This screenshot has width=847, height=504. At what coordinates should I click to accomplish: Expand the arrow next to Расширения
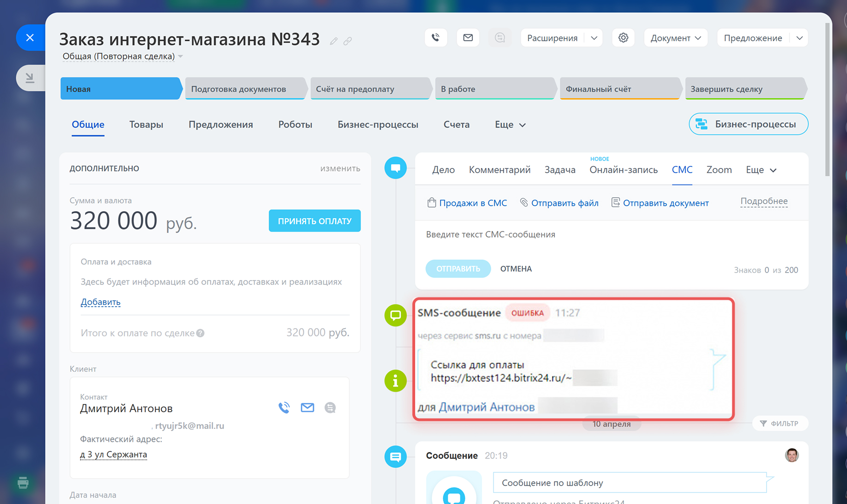pyautogui.click(x=594, y=38)
